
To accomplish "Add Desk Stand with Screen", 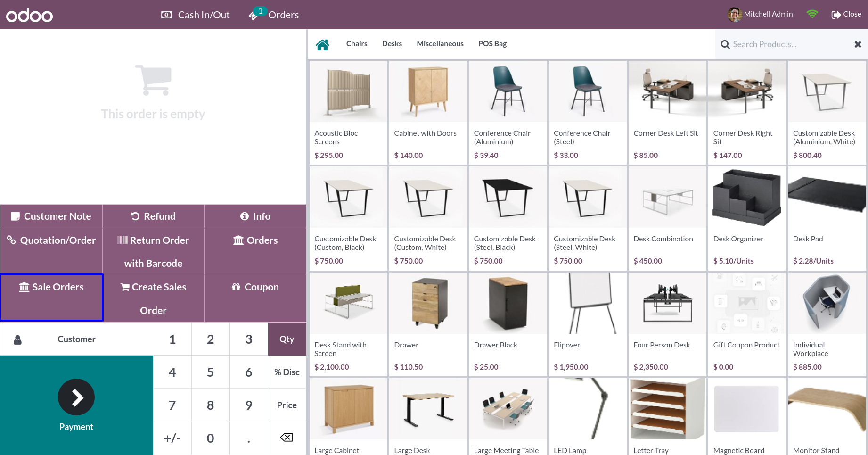I will pyautogui.click(x=348, y=324).
